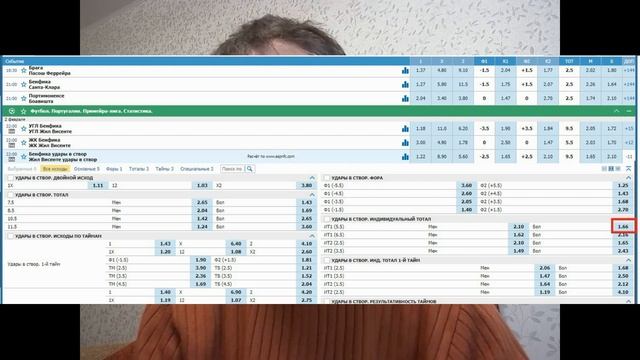Open stats chart for ЖК Бенфика row
The height and width of the screenshot is (360, 640).
point(405,142)
